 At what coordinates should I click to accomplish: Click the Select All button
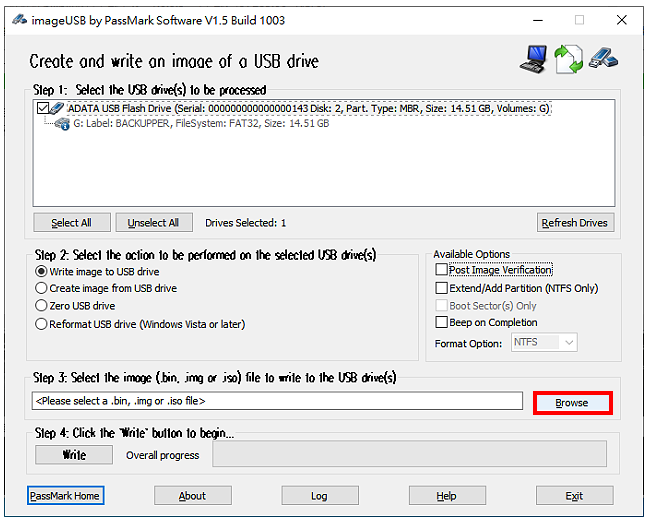(72, 223)
